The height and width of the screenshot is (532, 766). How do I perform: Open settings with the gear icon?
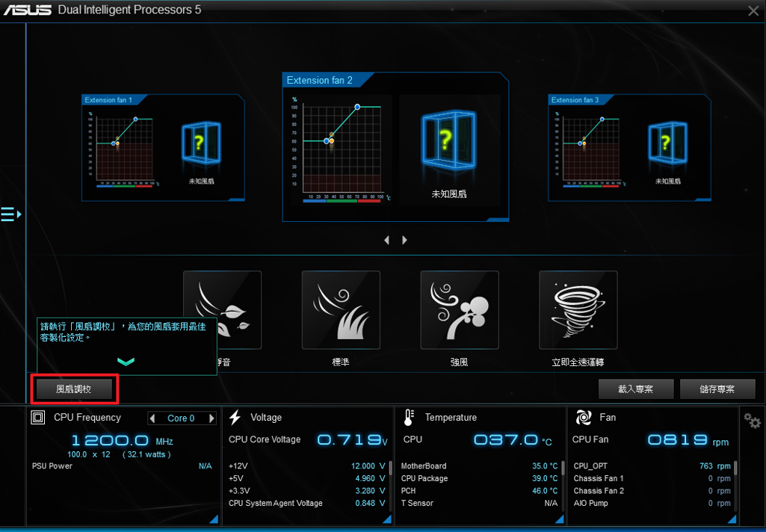(x=752, y=421)
